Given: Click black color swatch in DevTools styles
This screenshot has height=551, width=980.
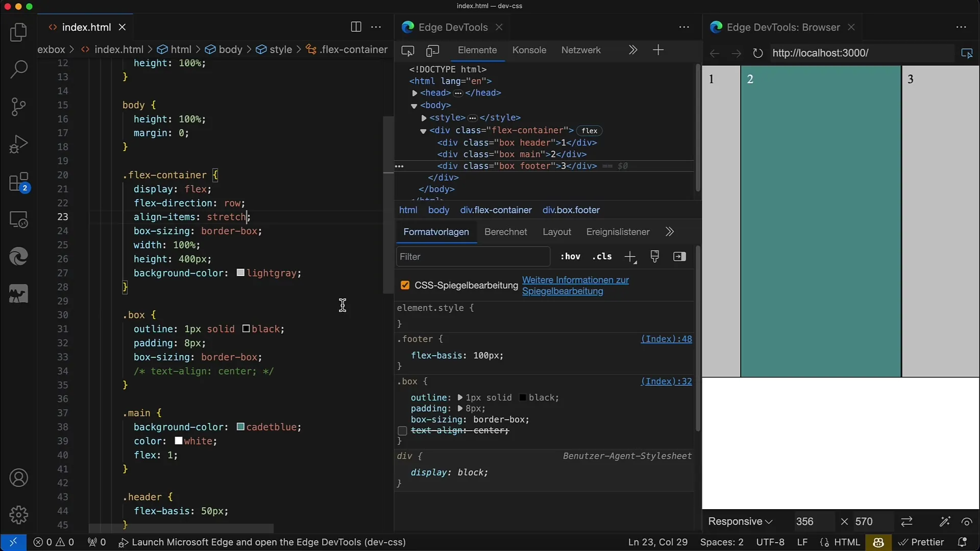Looking at the screenshot, I should click(x=523, y=397).
